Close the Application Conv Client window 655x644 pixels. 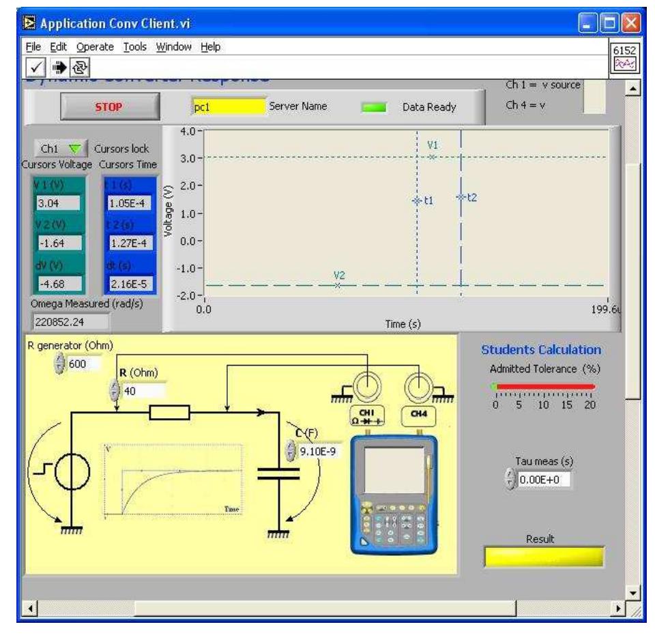tap(630, 23)
